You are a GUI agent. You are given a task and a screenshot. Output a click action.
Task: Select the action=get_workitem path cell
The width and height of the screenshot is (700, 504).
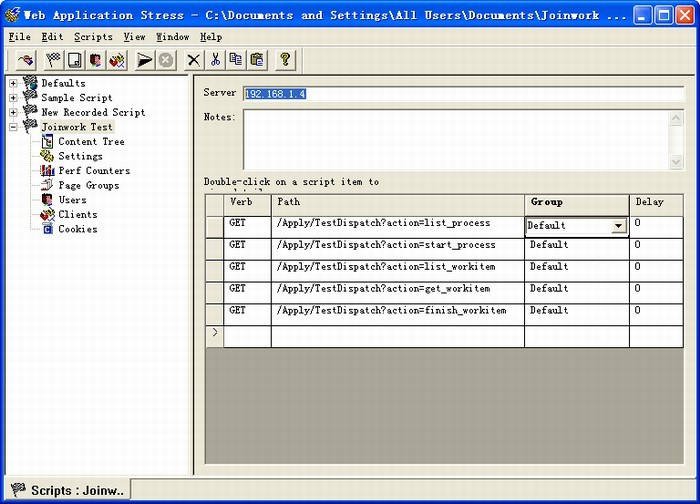pyautogui.click(x=397, y=293)
